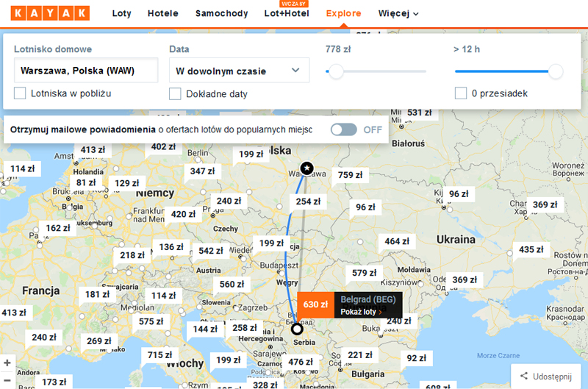Select the 420 zł price marker near Frankfurt
The width and height of the screenshot is (588, 389).
pyautogui.click(x=183, y=215)
